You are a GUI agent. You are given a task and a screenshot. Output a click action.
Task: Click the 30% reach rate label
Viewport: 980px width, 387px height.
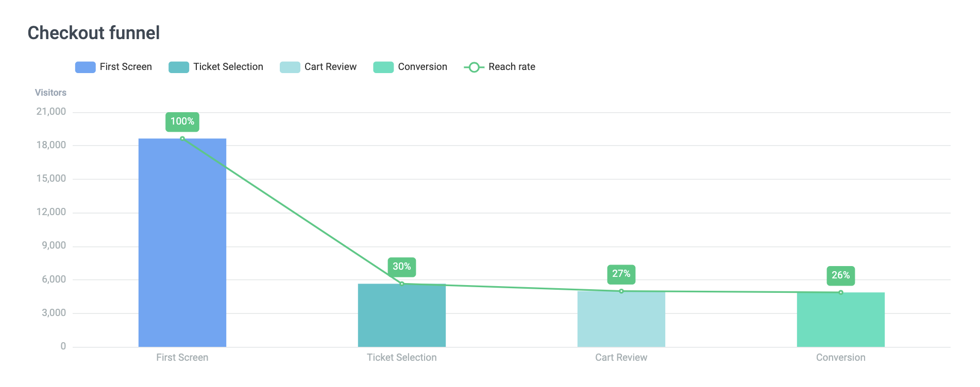[x=402, y=267]
